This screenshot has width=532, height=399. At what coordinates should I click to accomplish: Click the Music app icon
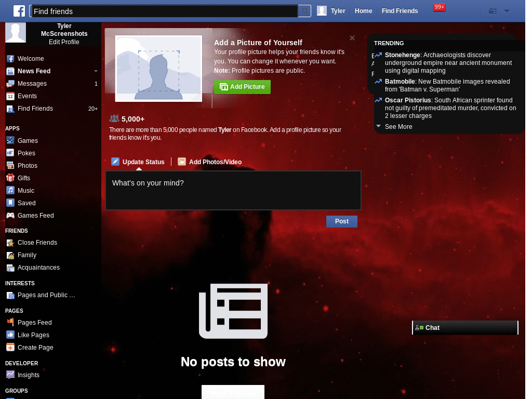pos(10,190)
